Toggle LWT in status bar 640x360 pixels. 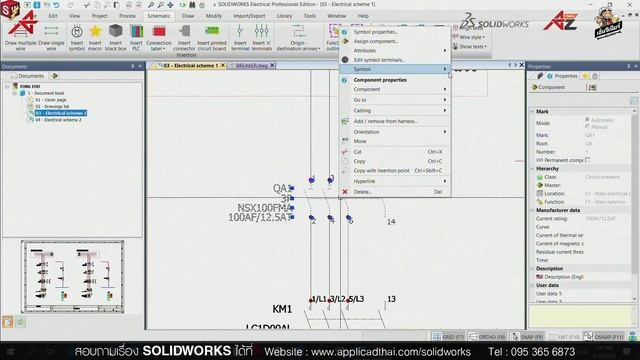pos(564,337)
